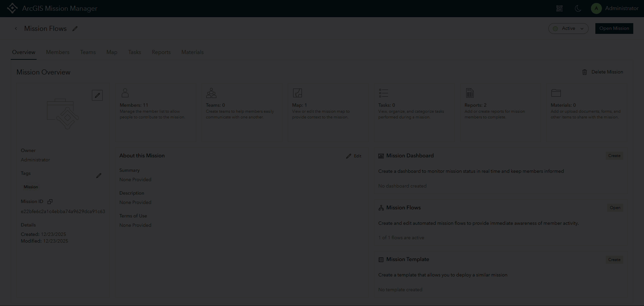Click the Mission Flows panel icon
The image size is (644, 306).
pyautogui.click(x=381, y=208)
